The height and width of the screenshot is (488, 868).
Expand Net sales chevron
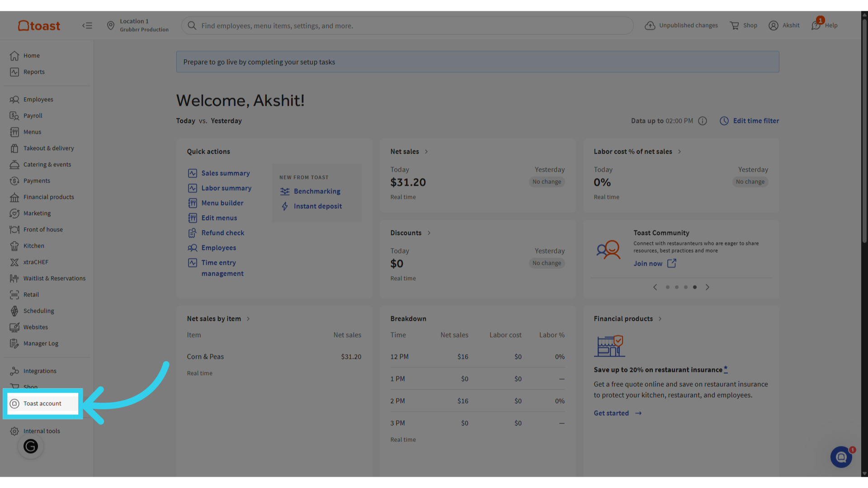pyautogui.click(x=426, y=152)
